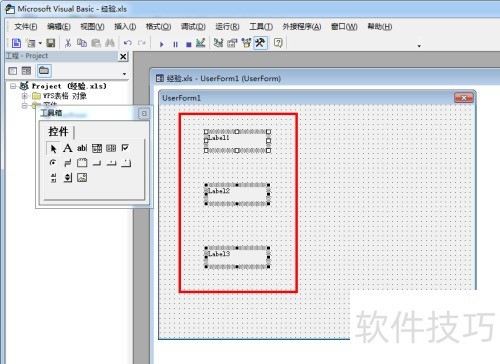
Task: Open the dropdown arrow next to Insert UserForm
Action: point(40,43)
